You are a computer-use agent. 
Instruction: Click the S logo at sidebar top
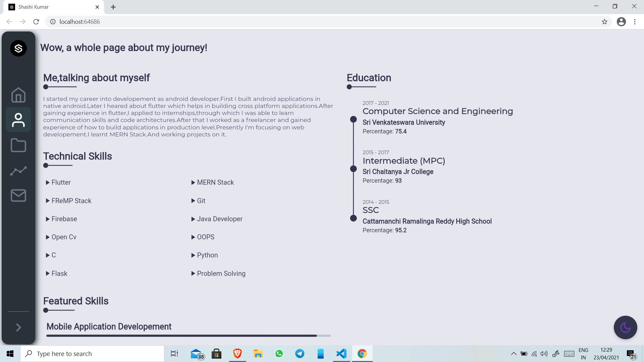pos(18,48)
